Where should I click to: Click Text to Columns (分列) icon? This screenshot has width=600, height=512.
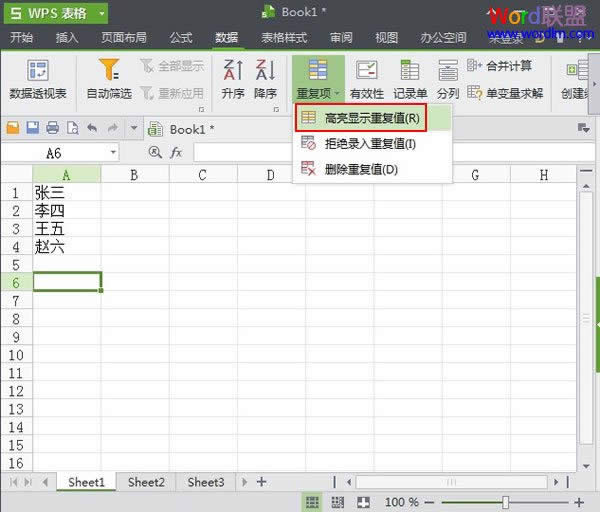click(x=448, y=80)
